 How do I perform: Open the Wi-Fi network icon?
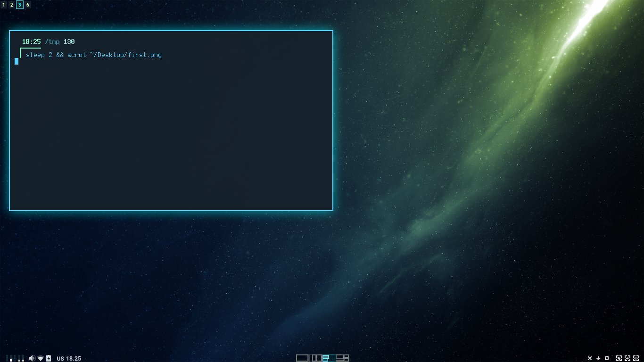coord(41,359)
